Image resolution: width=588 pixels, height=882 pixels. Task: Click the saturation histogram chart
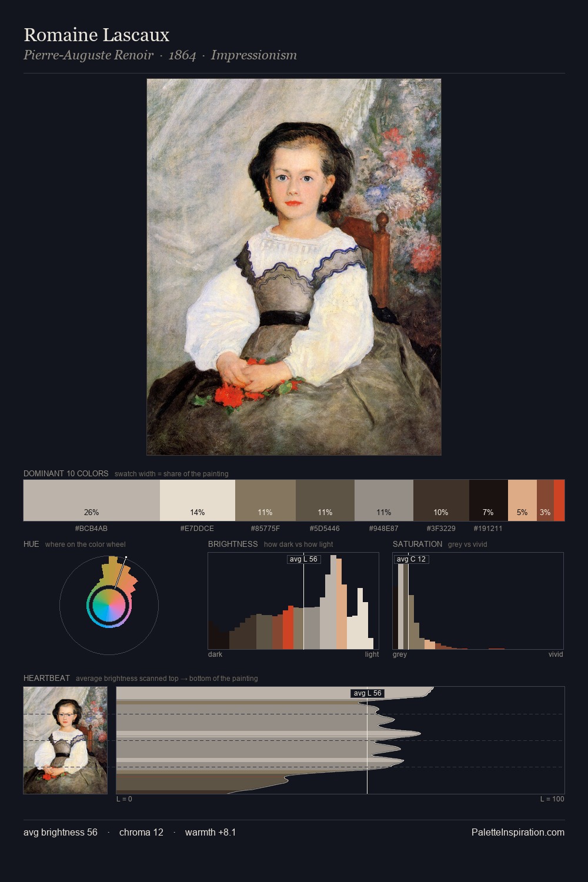[x=478, y=601]
